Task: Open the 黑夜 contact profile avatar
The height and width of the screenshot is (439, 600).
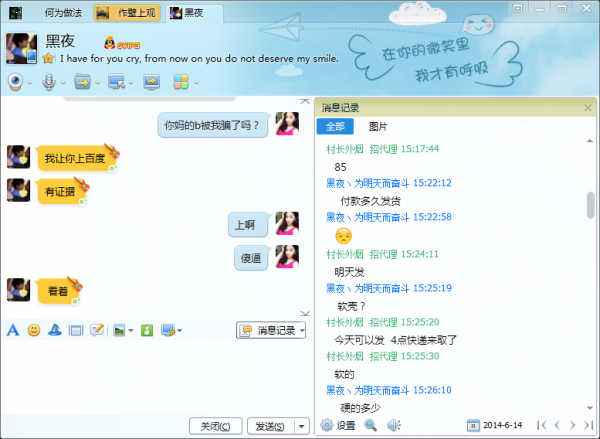Action: (x=22, y=48)
